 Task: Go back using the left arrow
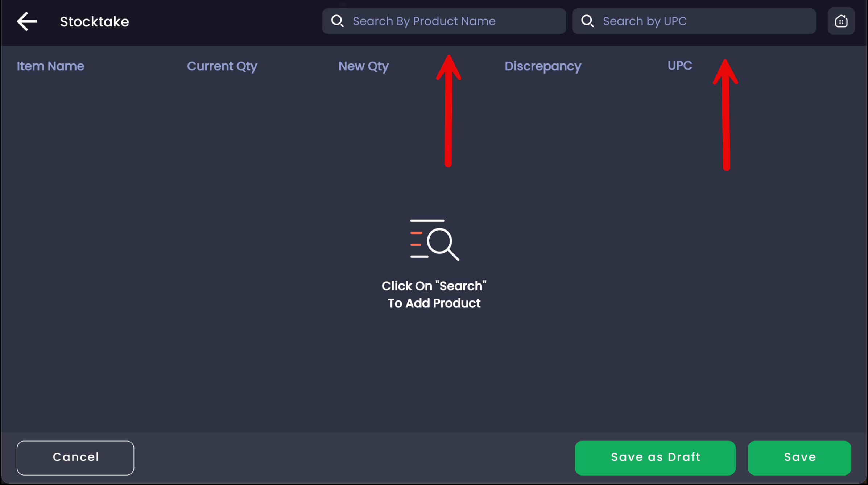pyautogui.click(x=27, y=21)
